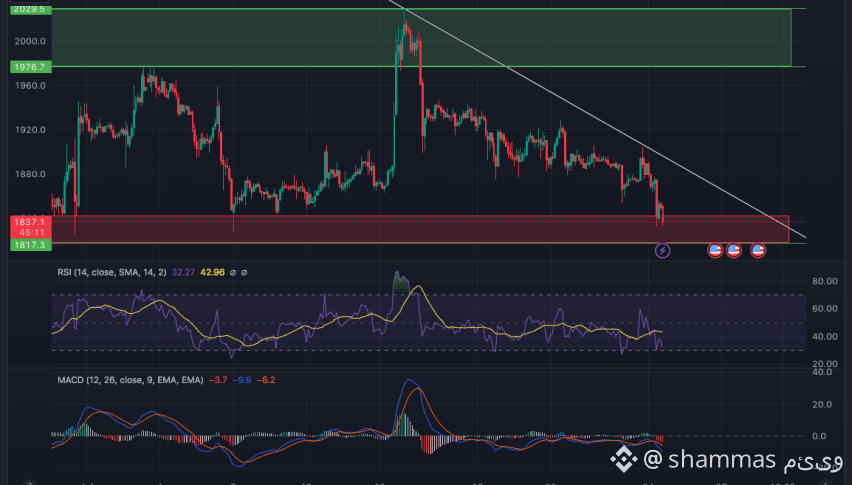Open the rightmost US flag economic event
This screenshot has height=485, width=852.
[758, 250]
